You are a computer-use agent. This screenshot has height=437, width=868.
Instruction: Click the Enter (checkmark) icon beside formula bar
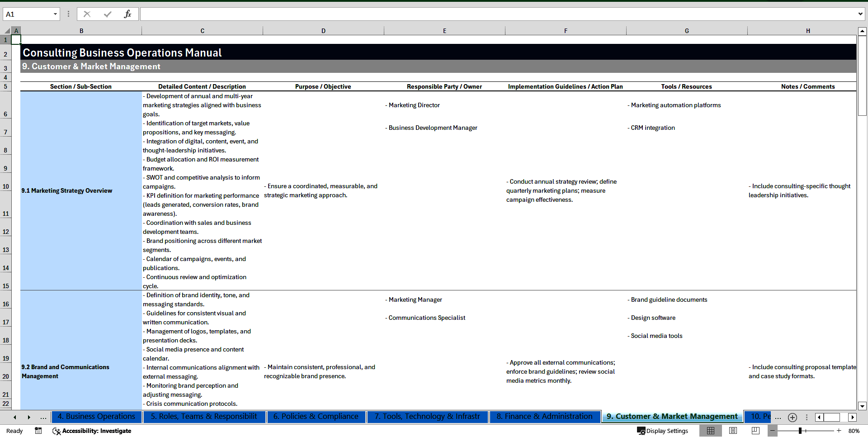click(108, 14)
